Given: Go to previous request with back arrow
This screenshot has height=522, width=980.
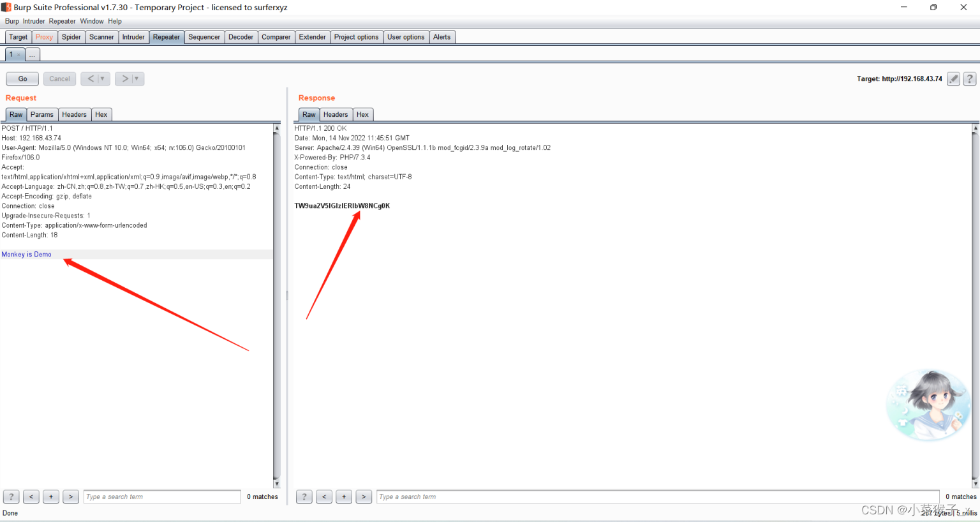Looking at the screenshot, I should (91, 78).
